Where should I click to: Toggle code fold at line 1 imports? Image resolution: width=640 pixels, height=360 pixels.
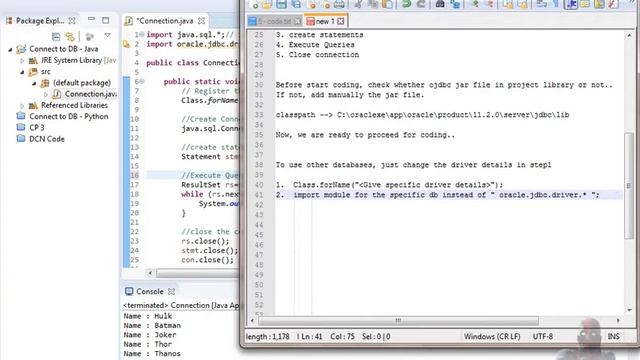[x=142, y=35]
